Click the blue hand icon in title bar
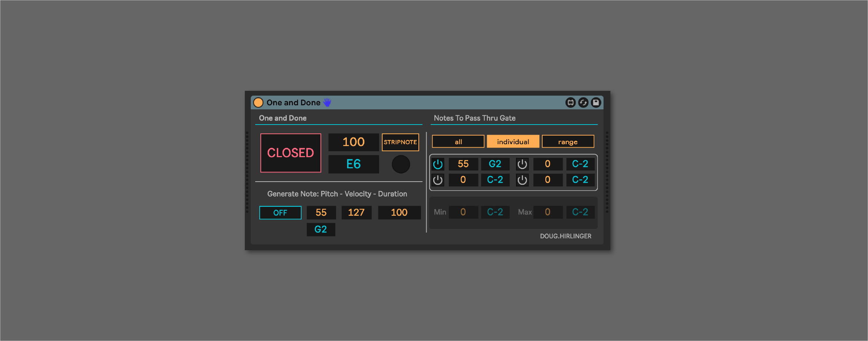 (x=327, y=102)
